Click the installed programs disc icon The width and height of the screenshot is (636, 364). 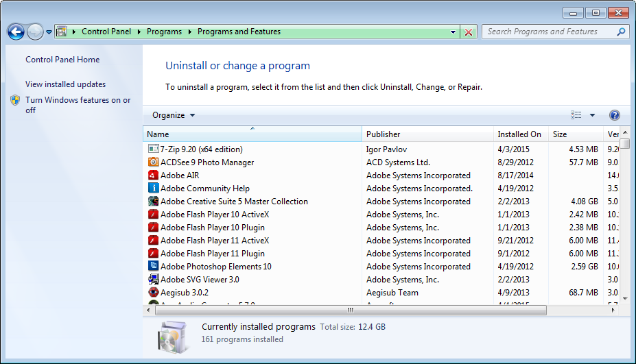click(x=173, y=337)
